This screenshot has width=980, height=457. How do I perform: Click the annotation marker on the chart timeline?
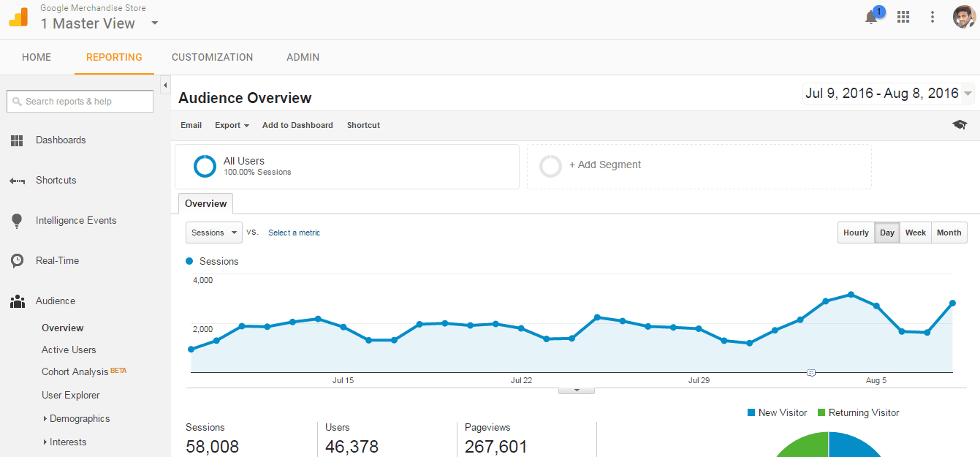point(810,373)
